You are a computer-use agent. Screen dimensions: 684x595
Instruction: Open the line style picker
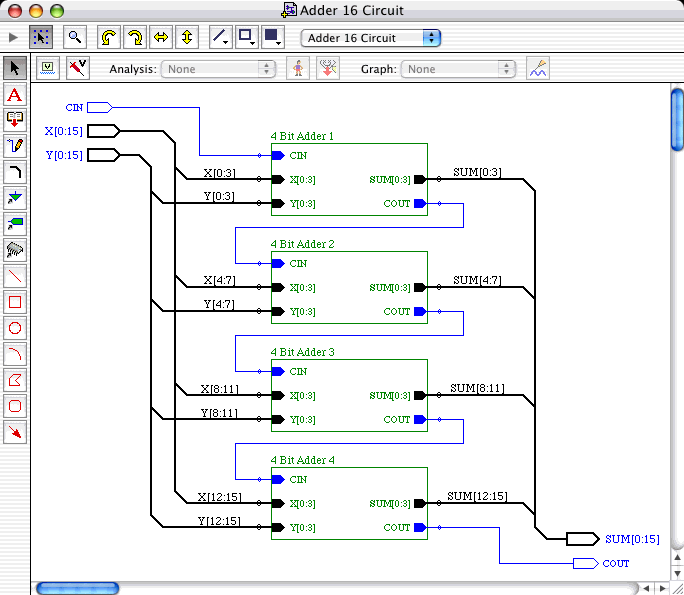pos(221,38)
